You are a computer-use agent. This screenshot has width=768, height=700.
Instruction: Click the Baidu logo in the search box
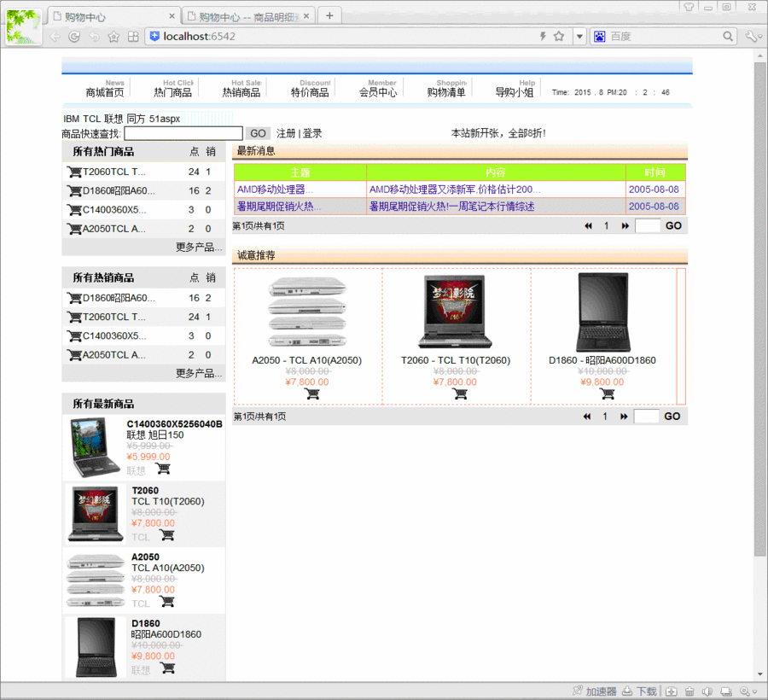600,37
